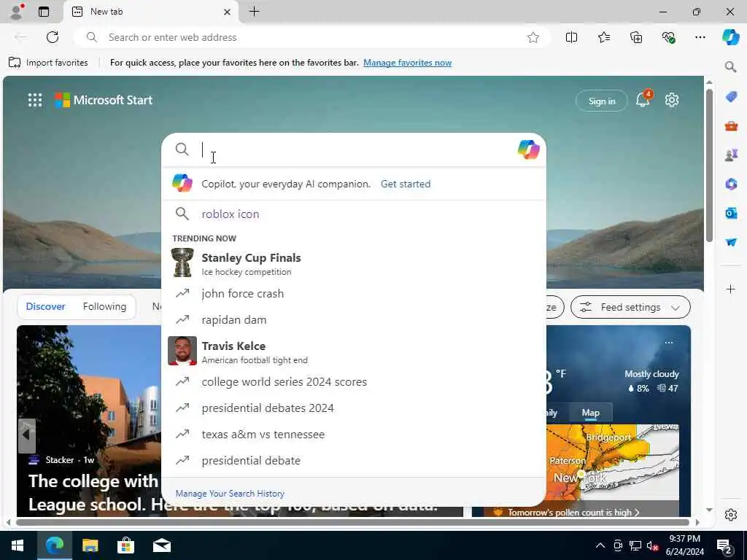Open Copilot from the toolbar corner
Image resolution: width=747 pixels, height=560 pixels.
[731, 37]
